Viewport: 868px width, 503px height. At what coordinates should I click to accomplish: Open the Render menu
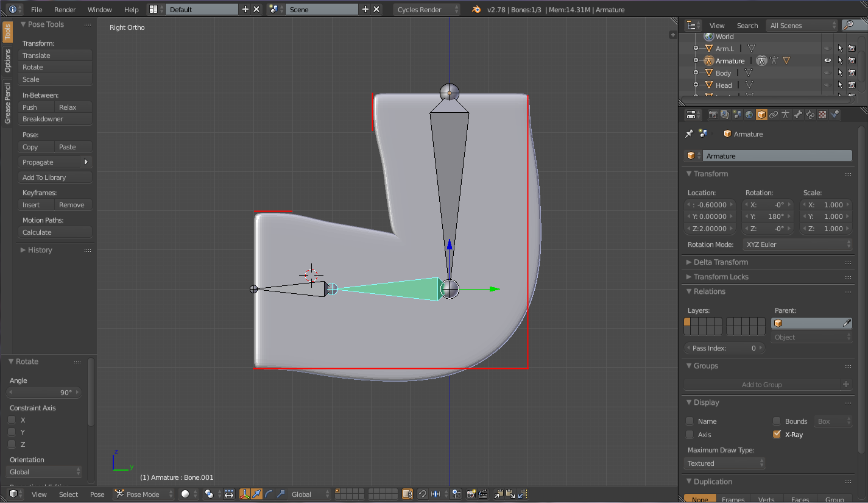65,9
